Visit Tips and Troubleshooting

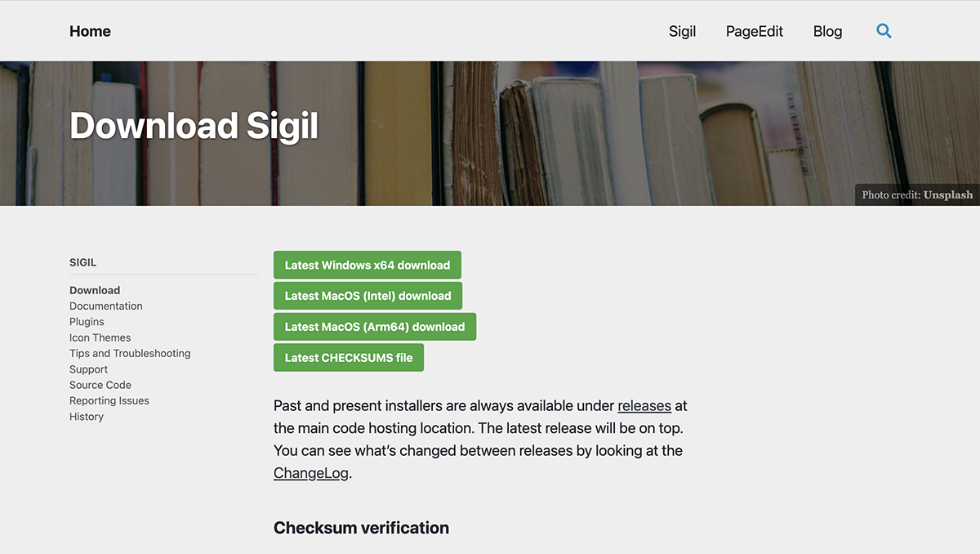[129, 353]
